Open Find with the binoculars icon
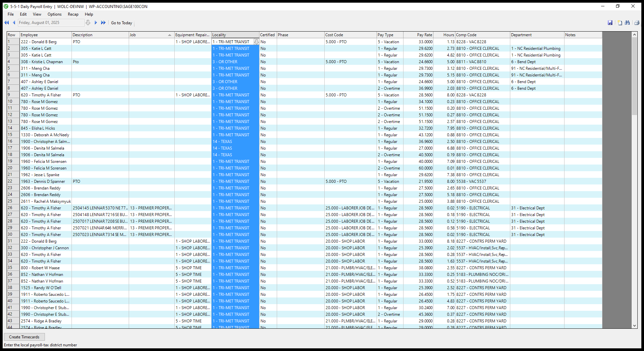This screenshot has height=351, width=644. (x=627, y=23)
